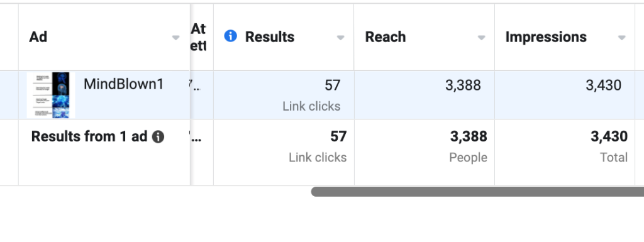
Task: Click the blue info icon beside Results
Action: point(230,36)
